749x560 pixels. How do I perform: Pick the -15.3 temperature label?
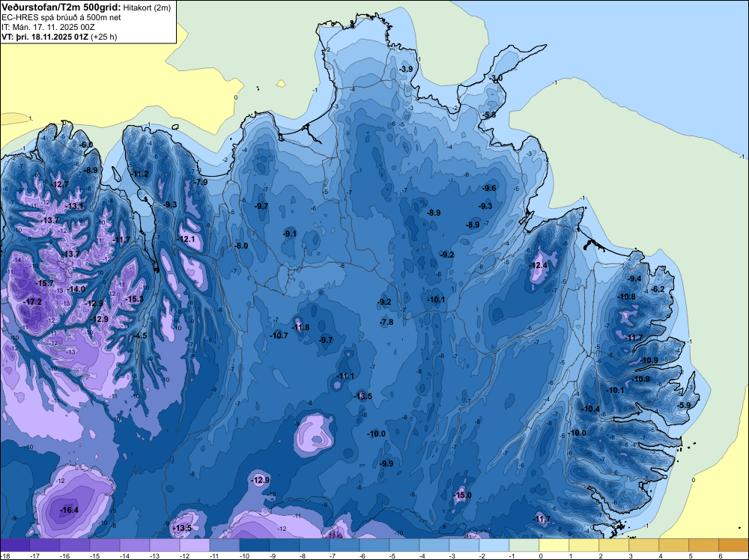(x=134, y=299)
